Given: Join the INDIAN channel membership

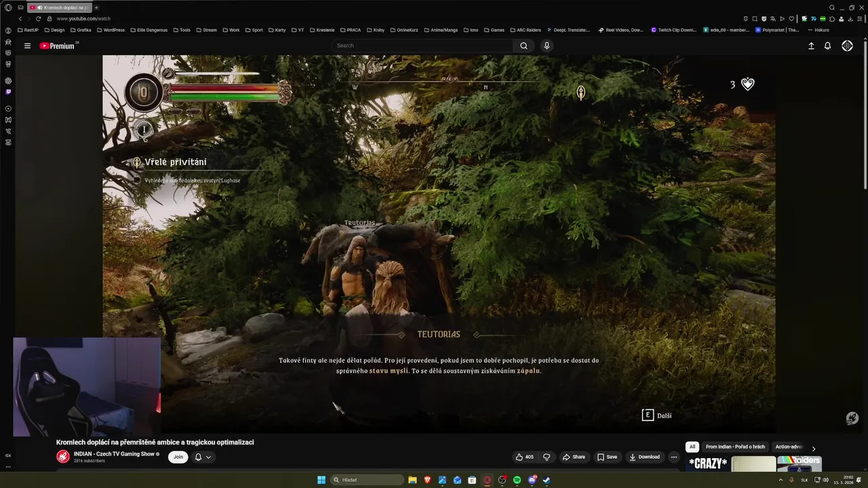Looking at the screenshot, I should coord(178,457).
